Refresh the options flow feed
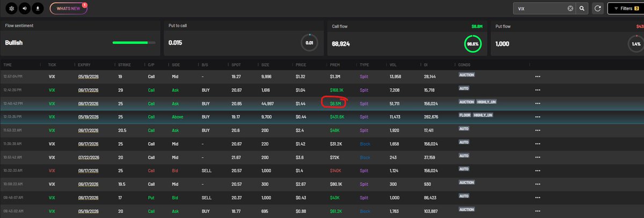This screenshot has height=218, width=644. (x=598, y=8)
